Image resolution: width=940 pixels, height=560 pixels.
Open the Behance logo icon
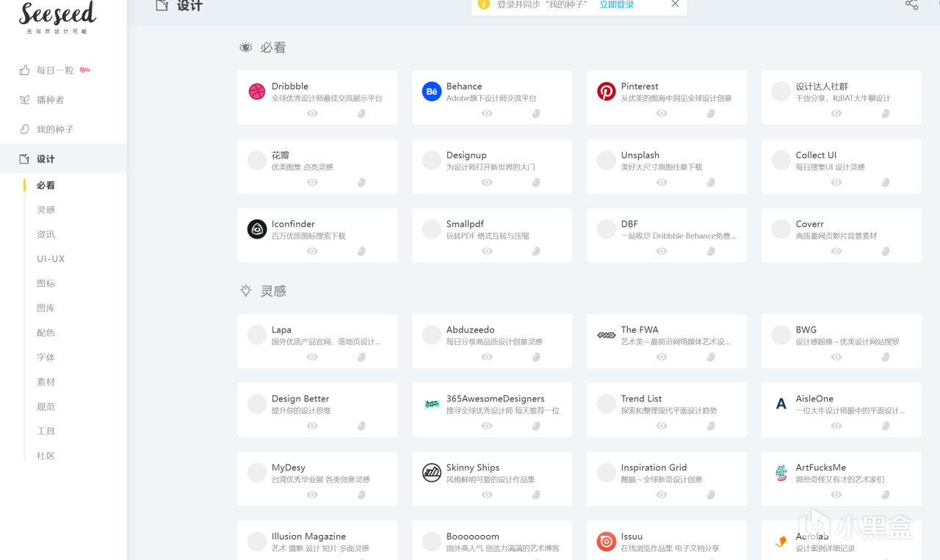432,92
